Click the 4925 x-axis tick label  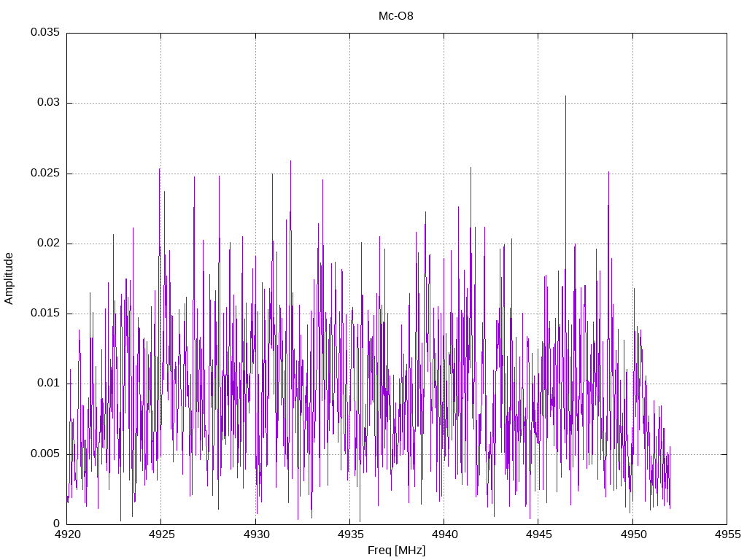(161, 534)
